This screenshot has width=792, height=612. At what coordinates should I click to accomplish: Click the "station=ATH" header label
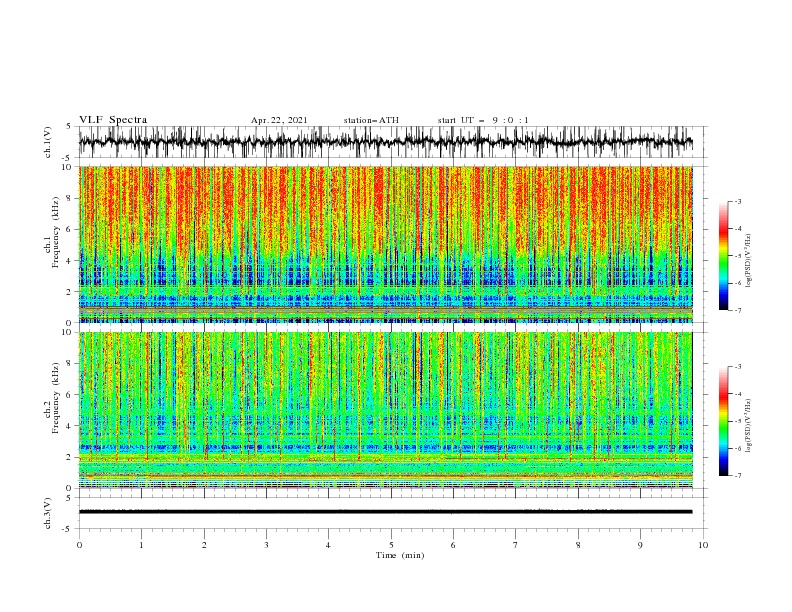click(371, 120)
